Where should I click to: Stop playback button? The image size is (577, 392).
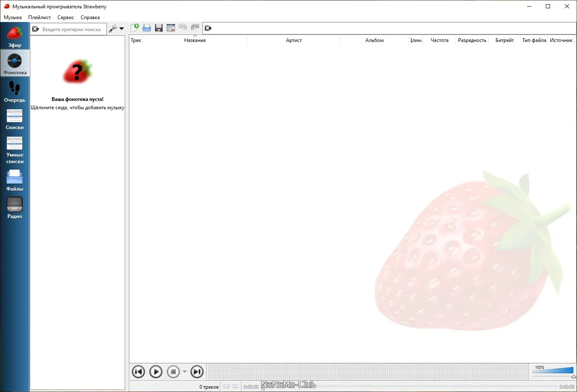point(173,372)
